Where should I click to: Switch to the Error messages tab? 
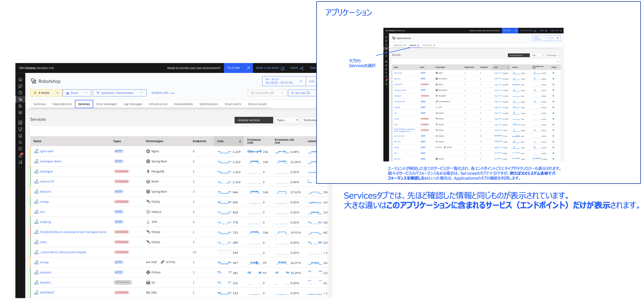pyautogui.click(x=107, y=104)
